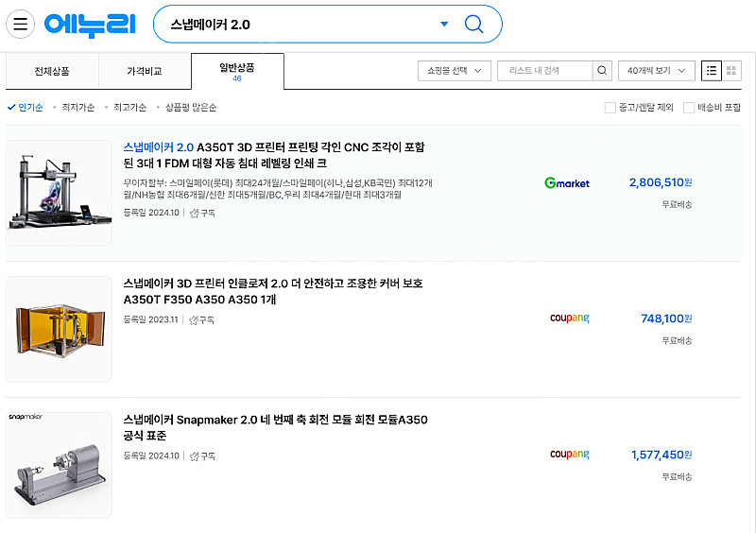Click the Gmarket logo for A350T
Screen dimensions: 756x533
pyautogui.click(x=567, y=182)
